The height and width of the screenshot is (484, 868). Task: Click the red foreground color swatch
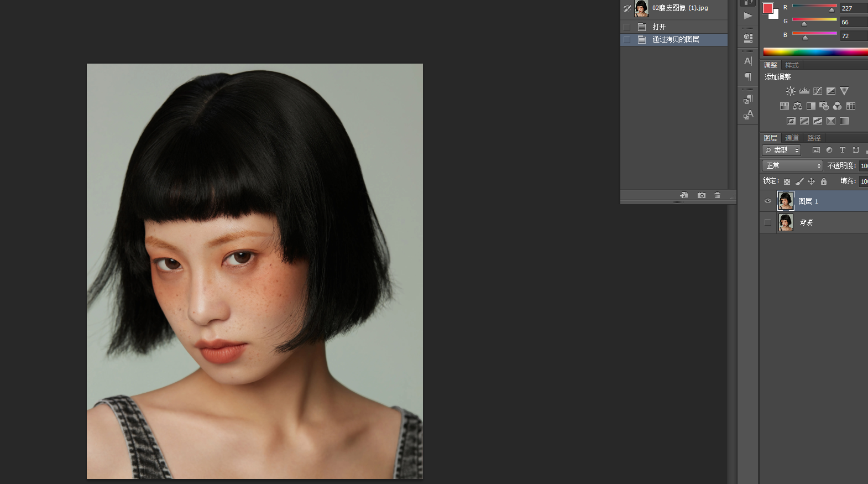pyautogui.click(x=767, y=8)
